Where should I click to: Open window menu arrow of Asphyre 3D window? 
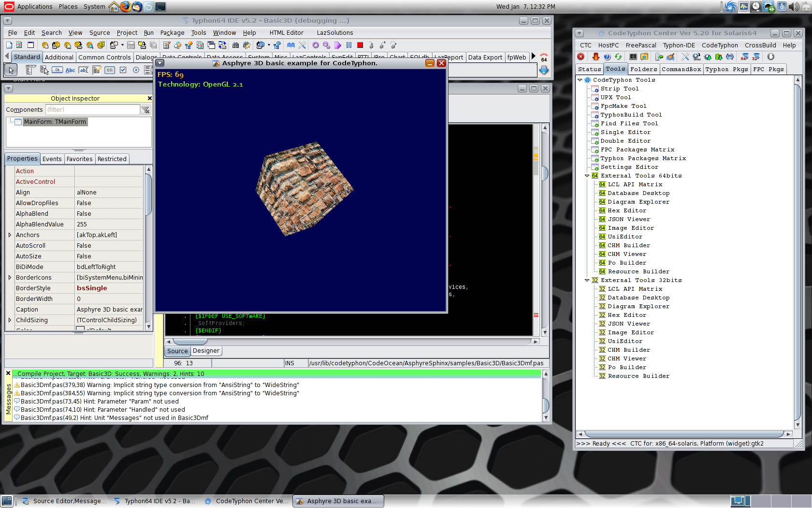pyautogui.click(x=160, y=63)
